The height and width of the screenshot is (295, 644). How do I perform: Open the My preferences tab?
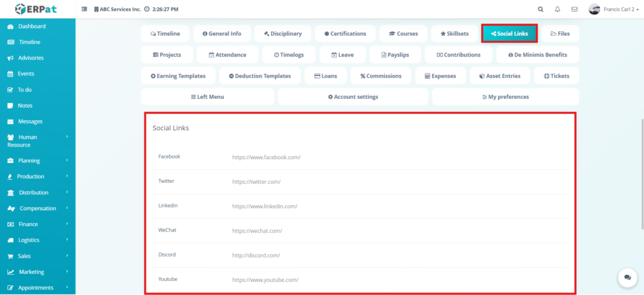[505, 97]
